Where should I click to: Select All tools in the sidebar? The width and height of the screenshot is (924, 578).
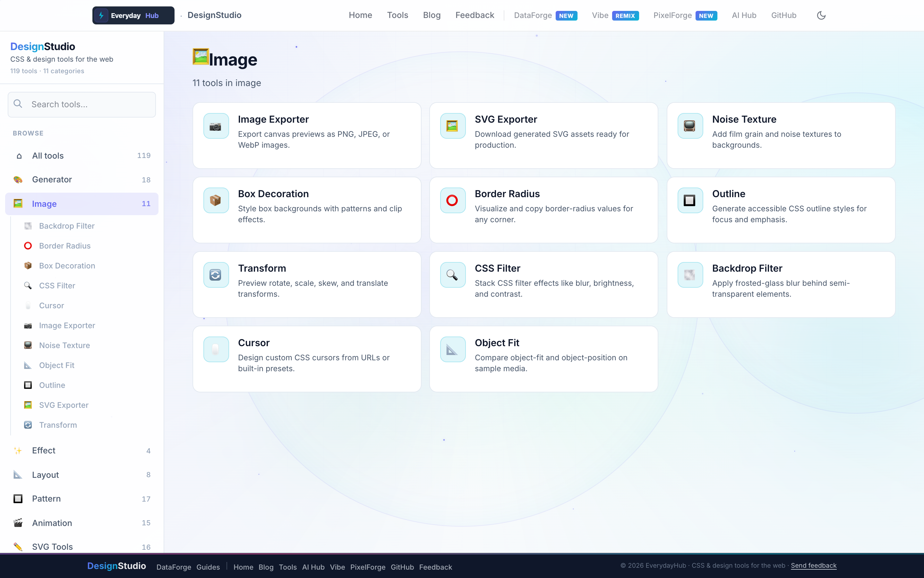82,156
